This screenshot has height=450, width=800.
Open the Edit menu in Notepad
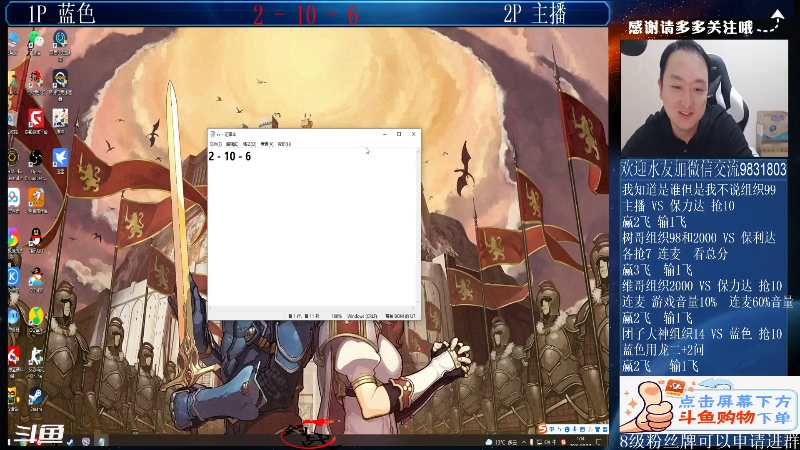point(232,144)
